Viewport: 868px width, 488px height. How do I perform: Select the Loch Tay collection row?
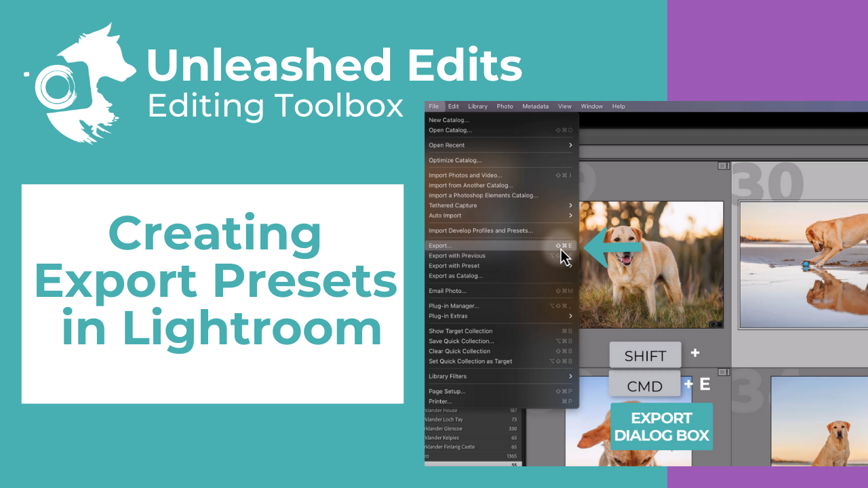[473, 420]
